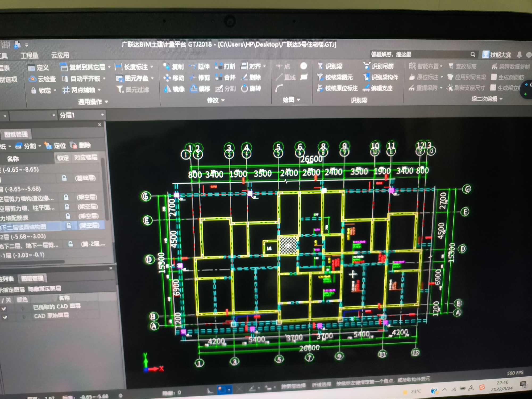Click the 识别梁 tool
The image size is (532, 399).
pyautogui.click(x=330, y=66)
